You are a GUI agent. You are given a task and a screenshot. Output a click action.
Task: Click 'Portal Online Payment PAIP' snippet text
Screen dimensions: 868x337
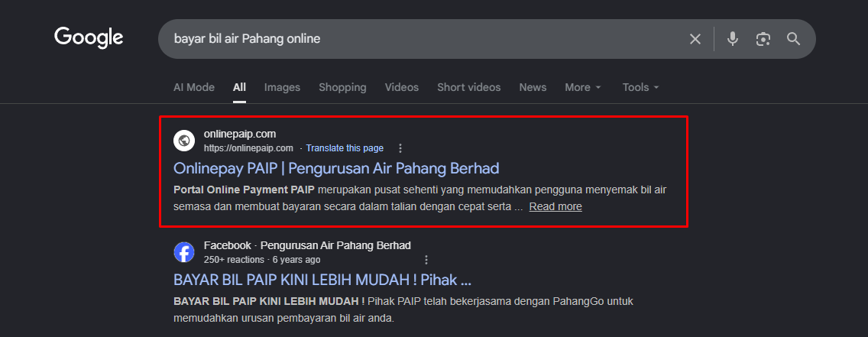[245, 190]
